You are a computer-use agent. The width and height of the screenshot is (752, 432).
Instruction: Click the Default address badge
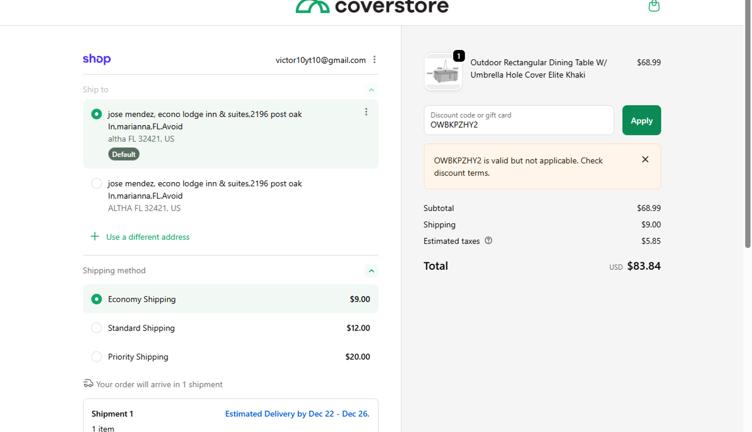[x=124, y=154]
